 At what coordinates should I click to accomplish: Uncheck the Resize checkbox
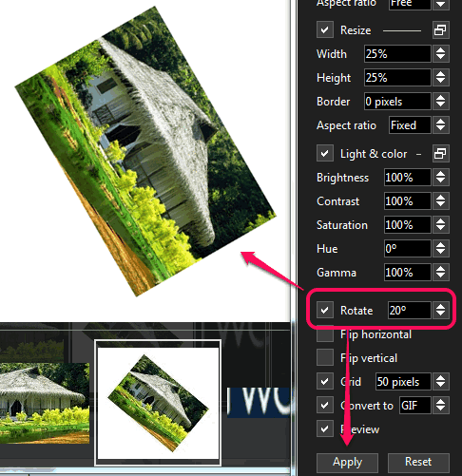(x=325, y=30)
